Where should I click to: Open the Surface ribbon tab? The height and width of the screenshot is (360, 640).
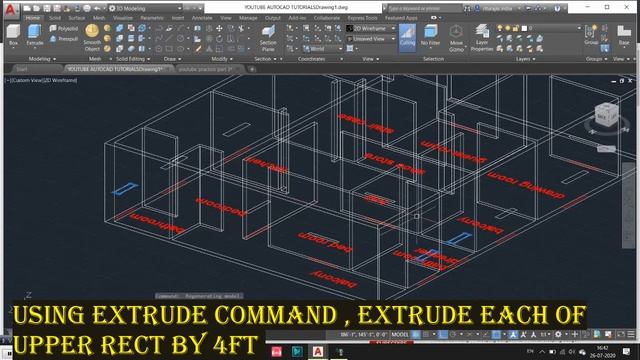76,18
